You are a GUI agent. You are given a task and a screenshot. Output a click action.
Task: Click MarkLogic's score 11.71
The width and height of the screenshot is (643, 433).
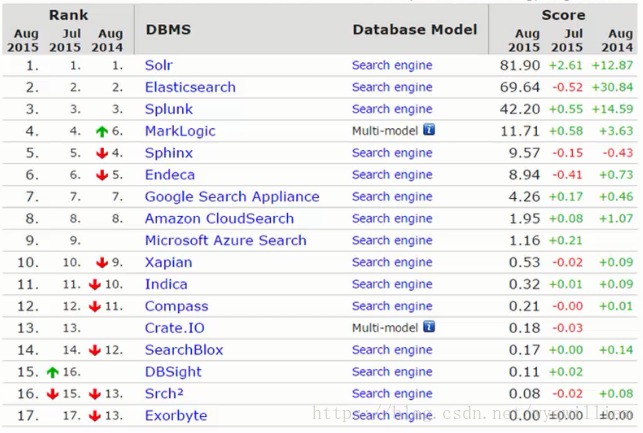click(520, 131)
